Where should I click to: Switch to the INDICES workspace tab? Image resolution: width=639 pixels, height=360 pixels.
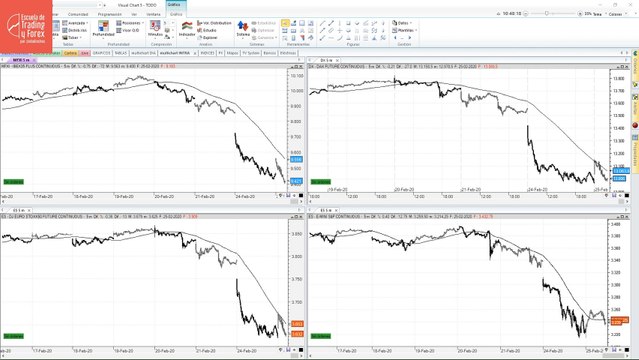point(207,53)
